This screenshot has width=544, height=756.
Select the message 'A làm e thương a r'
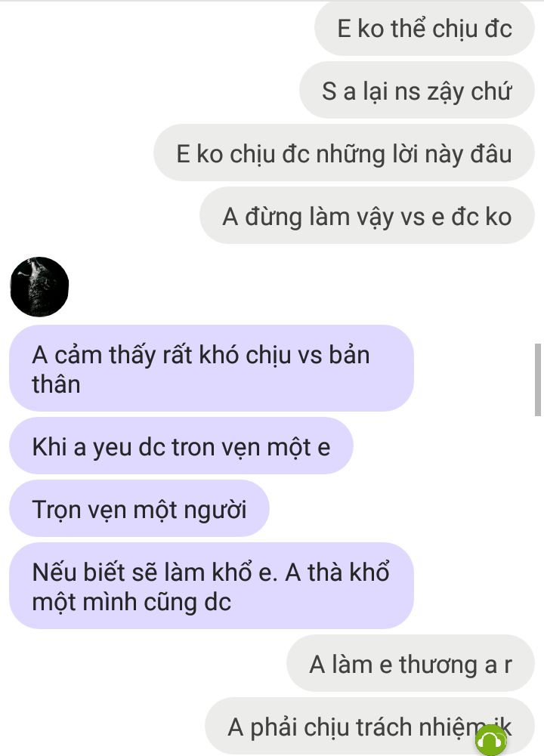(x=410, y=663)
